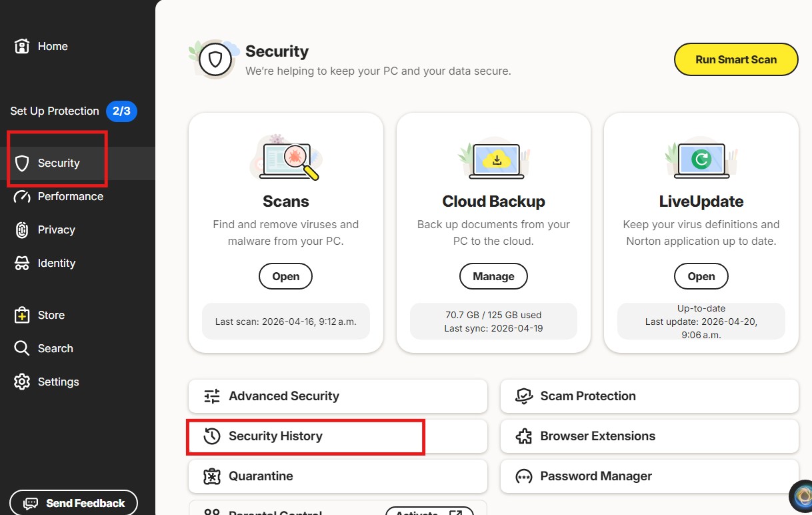This screenshot has width=812, height=515.
Task: Open Scam Protection
Action: (649, 396)
